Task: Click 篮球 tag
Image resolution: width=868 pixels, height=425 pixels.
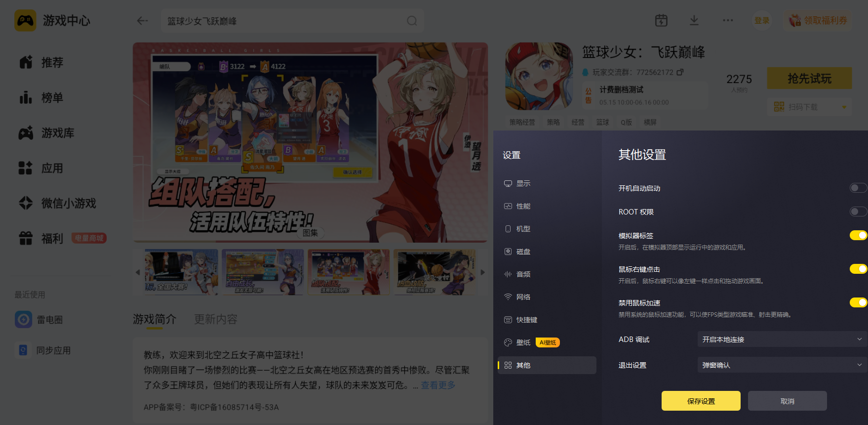Action: 602,122
